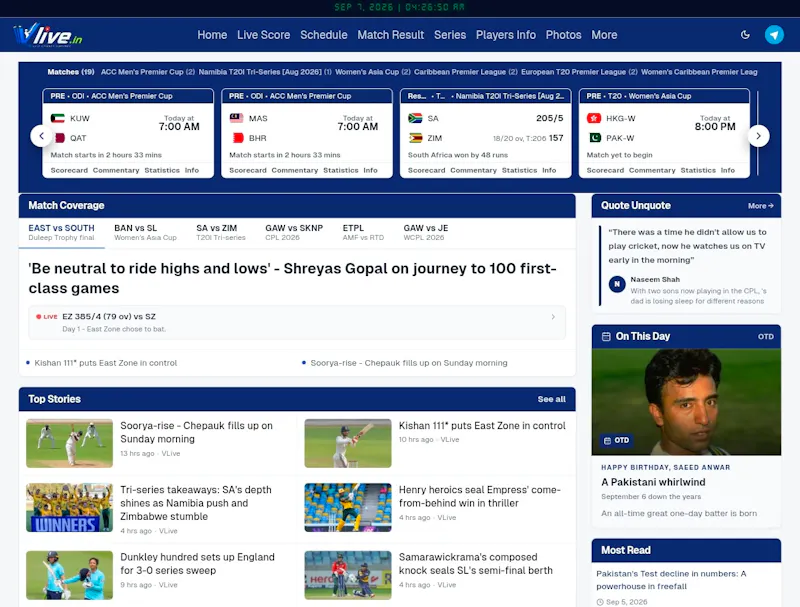The height and width of the screenshot is (607, 800).
Task: Open Henry heroics seal Empress' headline
Action: click(480, 496)
